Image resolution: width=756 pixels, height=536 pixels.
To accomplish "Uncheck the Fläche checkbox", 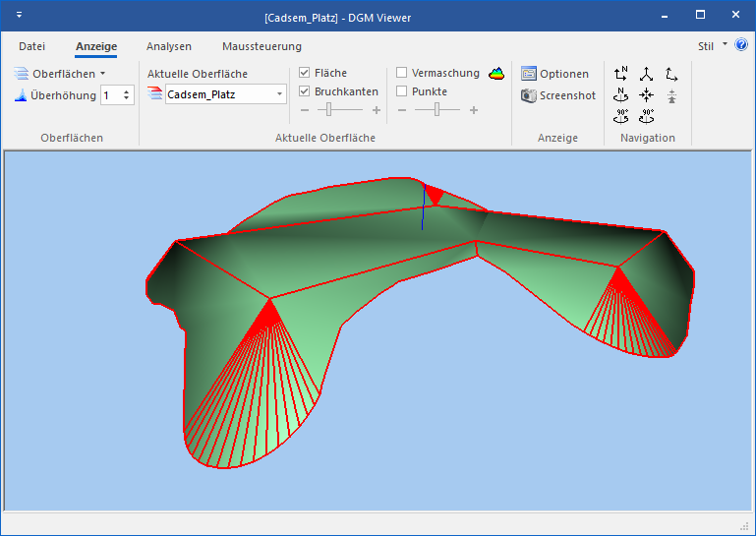I will point(305,73).
